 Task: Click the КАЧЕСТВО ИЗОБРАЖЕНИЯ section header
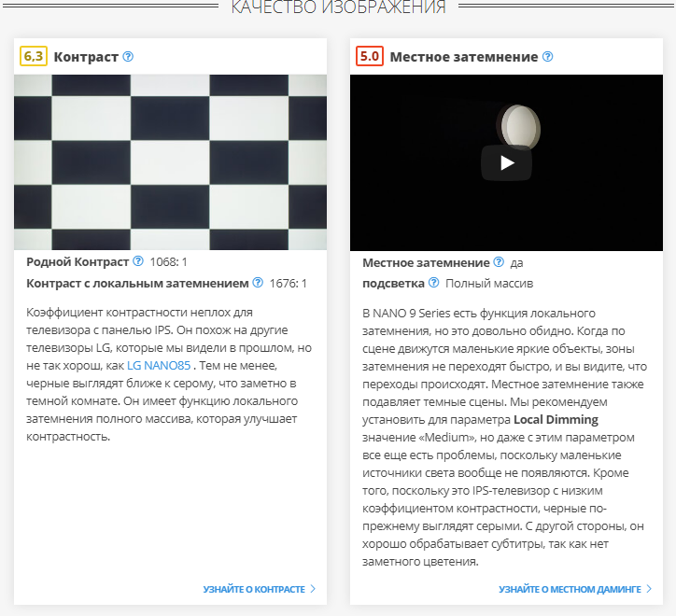(338, 7)
